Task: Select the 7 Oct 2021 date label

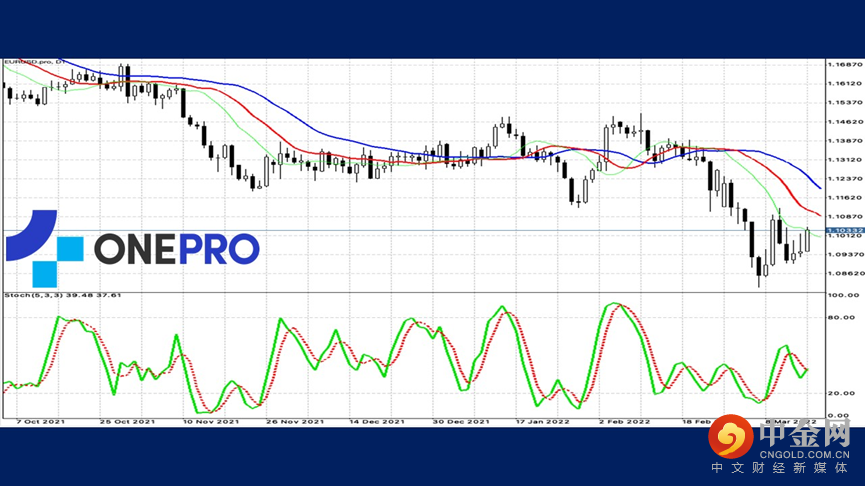Action: [40, 422]
